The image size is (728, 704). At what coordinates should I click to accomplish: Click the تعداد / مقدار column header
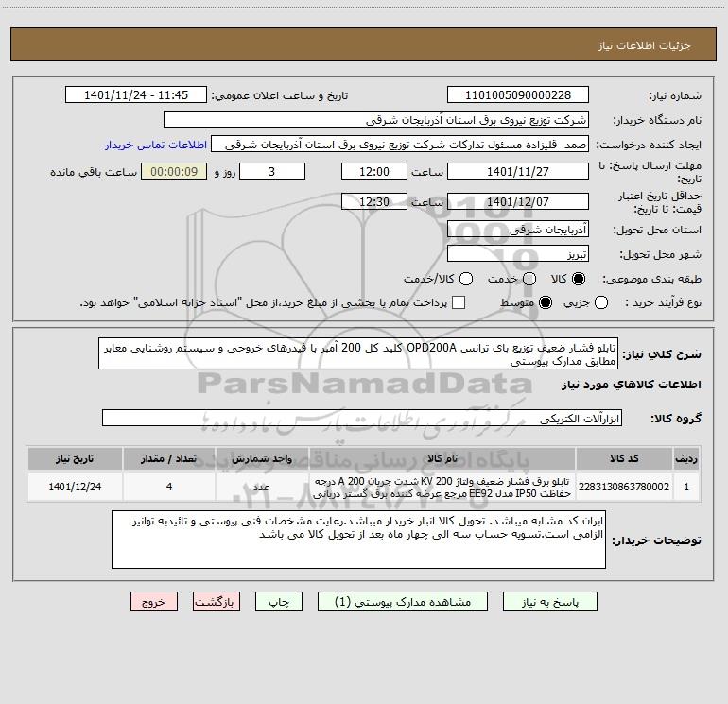click(x=169, y=459)
